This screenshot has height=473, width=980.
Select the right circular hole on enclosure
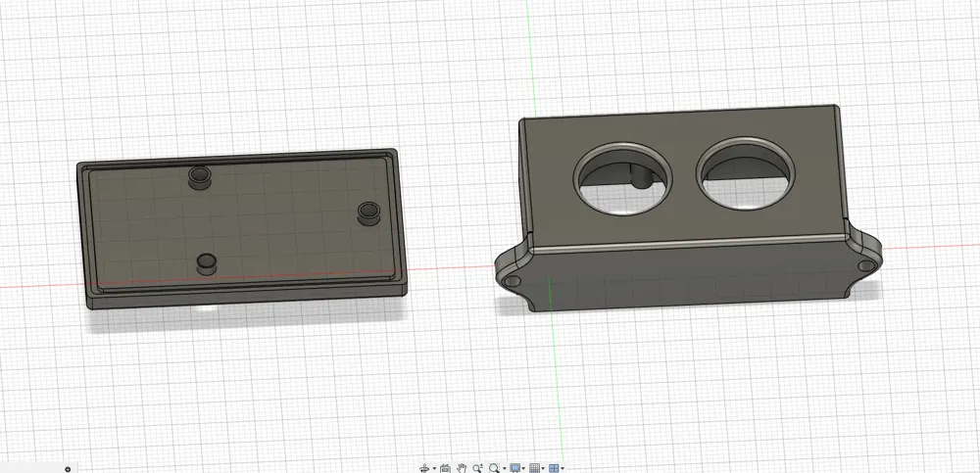[746, 173]
